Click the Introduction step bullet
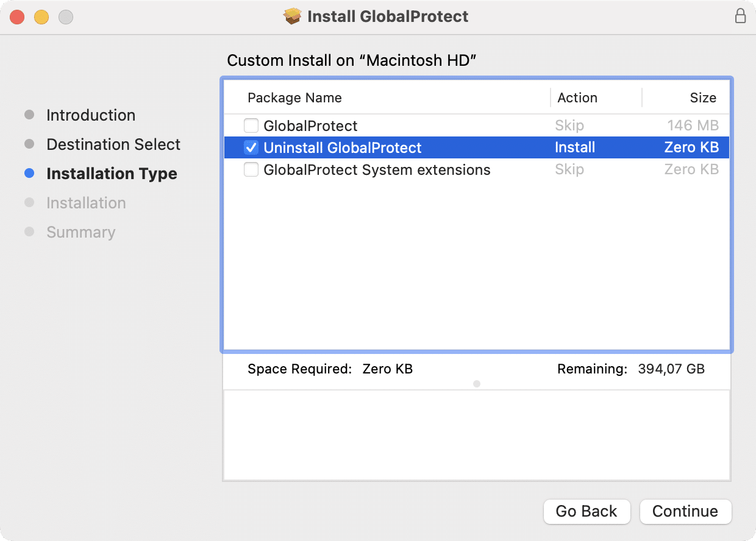Image resolution: width=756 pixels, height=541 pixels. click(29, 115)
